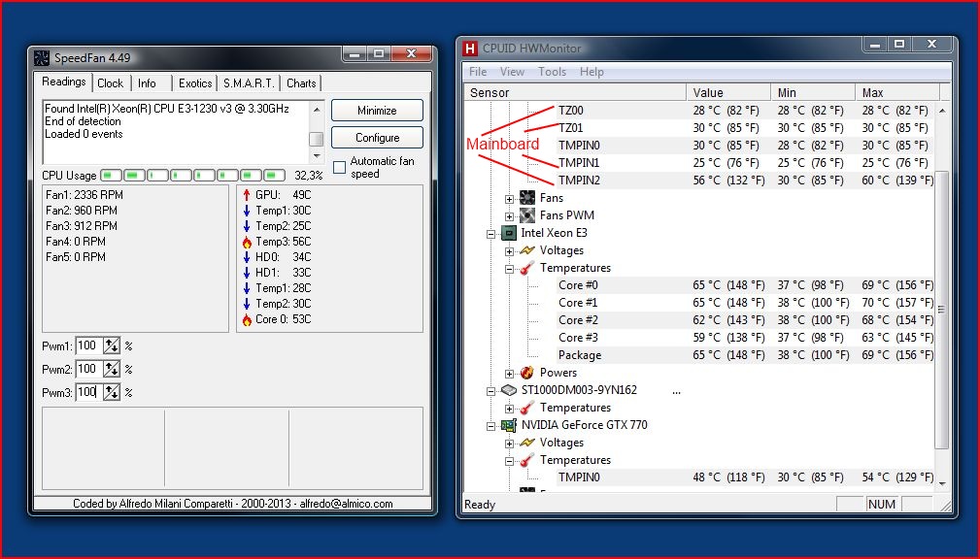980x559 pixels.
Task: Click the flame icon beside Temp3 56C
Action: [247, 242]
